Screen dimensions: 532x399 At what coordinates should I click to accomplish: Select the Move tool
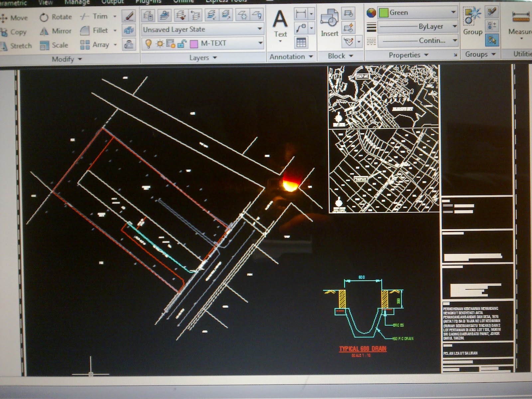[x=14, y=18]
